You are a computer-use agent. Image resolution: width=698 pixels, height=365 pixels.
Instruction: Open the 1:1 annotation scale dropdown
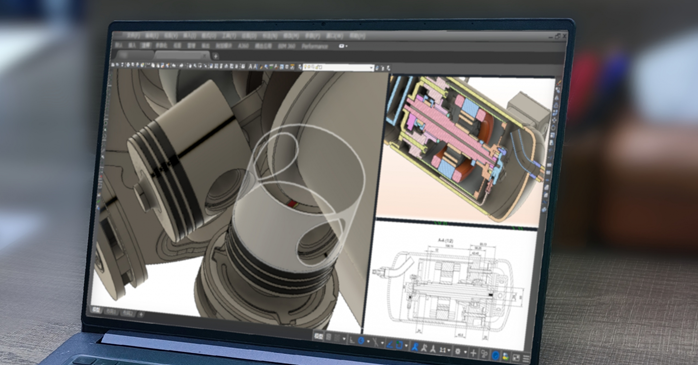pyautogui.click(x=444, y=350)
